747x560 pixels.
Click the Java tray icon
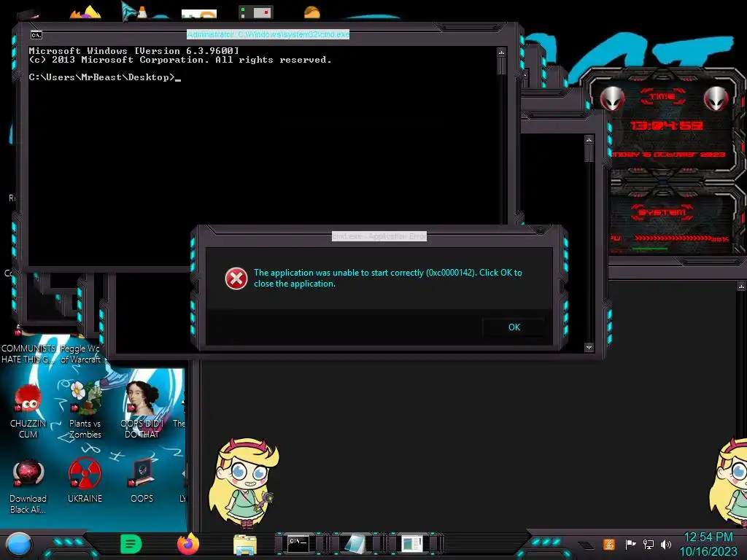[x=609, y=544]
